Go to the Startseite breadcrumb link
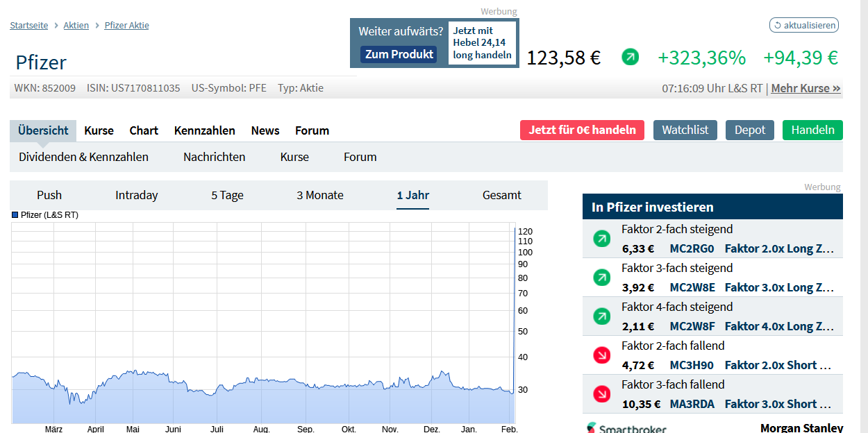Image resolution: width=868 pixels, height=433 pixels. pos(29,26)
